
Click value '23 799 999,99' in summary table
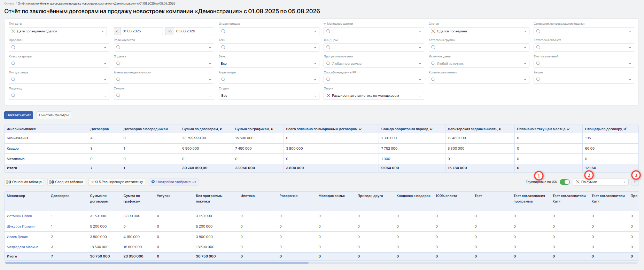[194, 138]
